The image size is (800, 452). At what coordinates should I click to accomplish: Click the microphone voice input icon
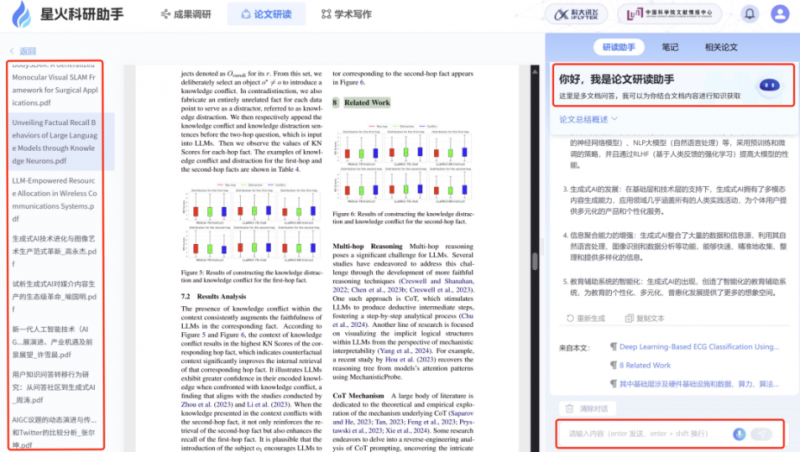click(739, 434)
